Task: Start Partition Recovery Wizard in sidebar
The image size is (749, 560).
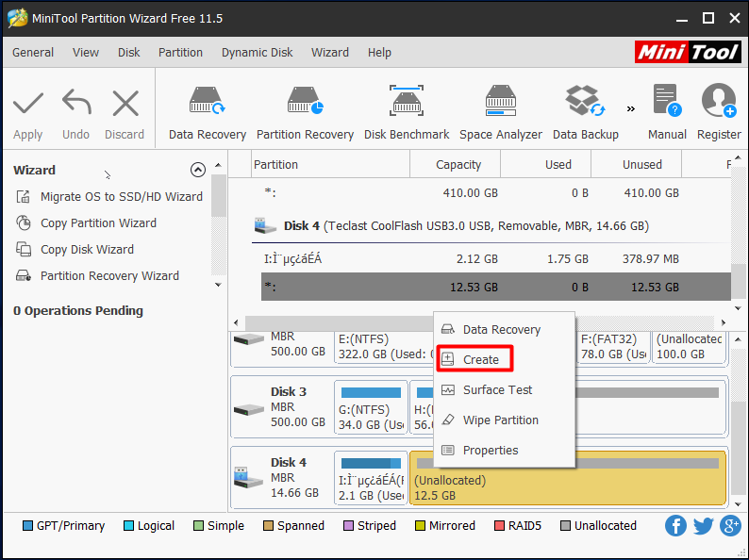Action: [97, 276]
